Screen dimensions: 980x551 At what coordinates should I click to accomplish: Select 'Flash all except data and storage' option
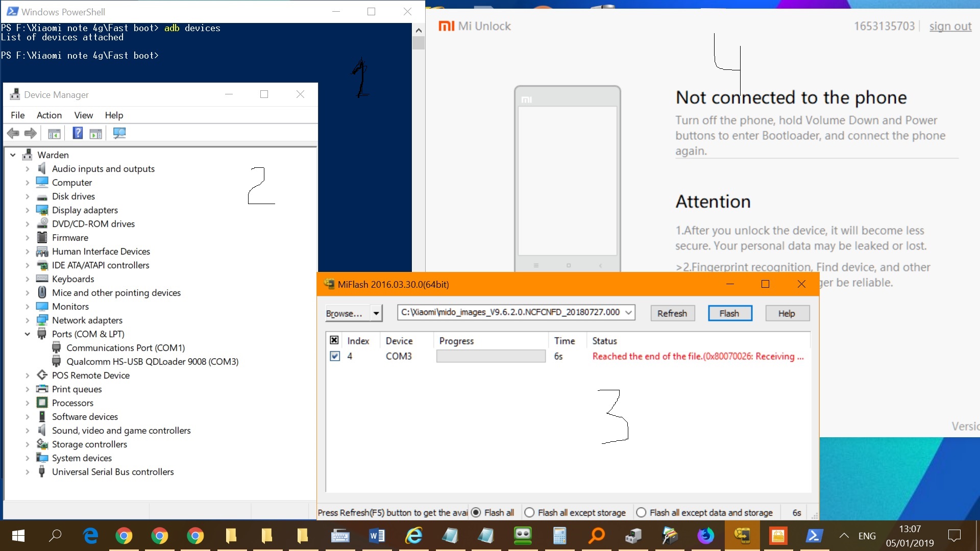coord(641,512)
